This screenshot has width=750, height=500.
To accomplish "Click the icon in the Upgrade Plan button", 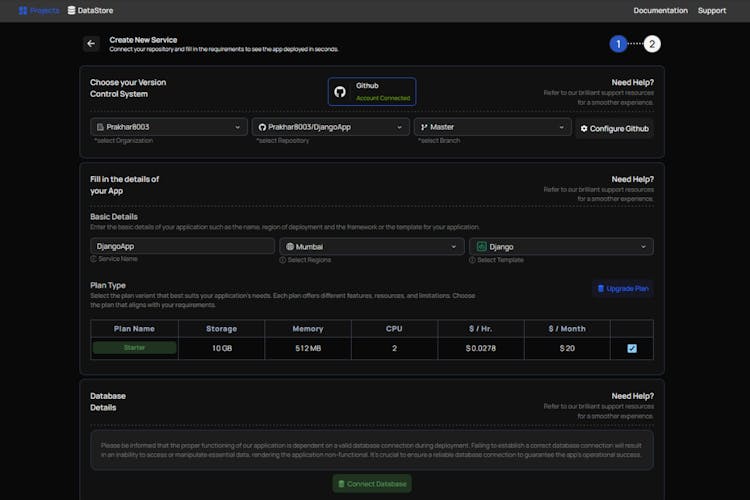I will (x=601, y=289).
